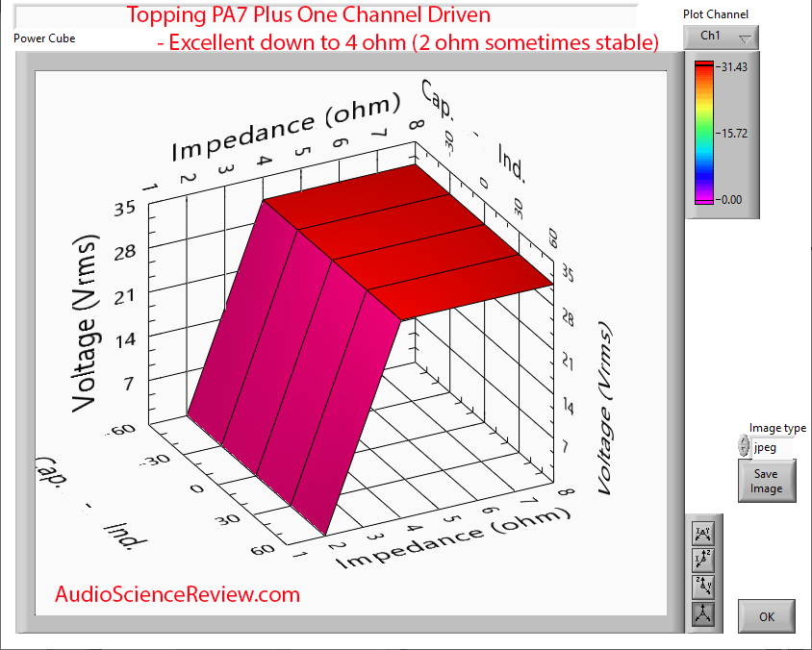Click the jpeg image type field

[772, 447]
